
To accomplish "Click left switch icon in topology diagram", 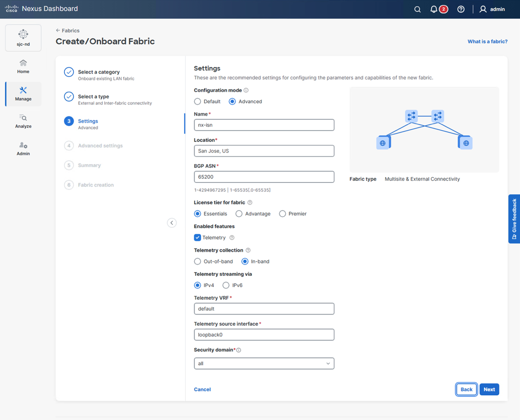I will coord(411,116).
